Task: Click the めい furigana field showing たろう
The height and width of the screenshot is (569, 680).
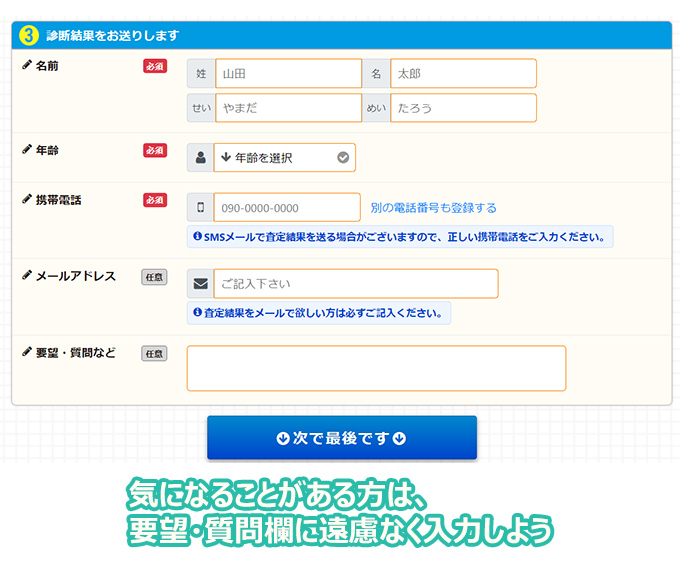Action: click(463, 108)
